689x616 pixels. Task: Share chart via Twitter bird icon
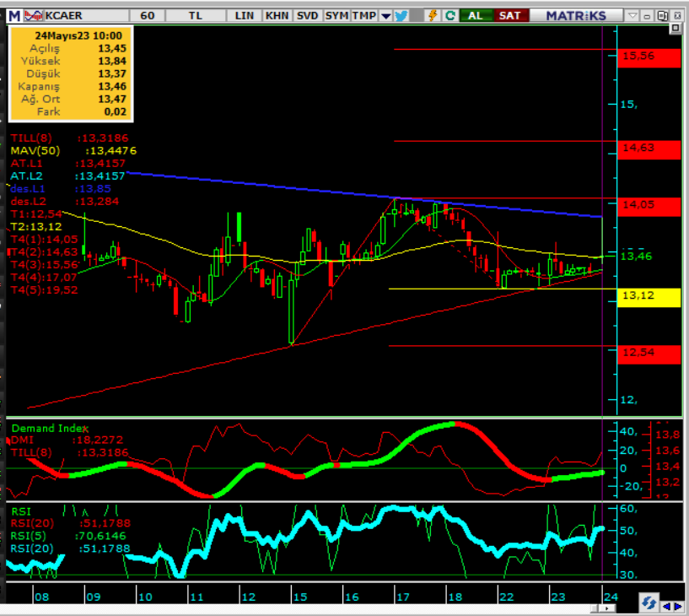[x=401, y=16]
